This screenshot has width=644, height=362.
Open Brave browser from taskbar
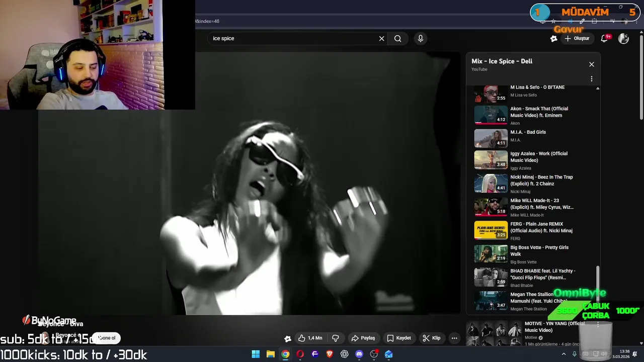point(330,354)
